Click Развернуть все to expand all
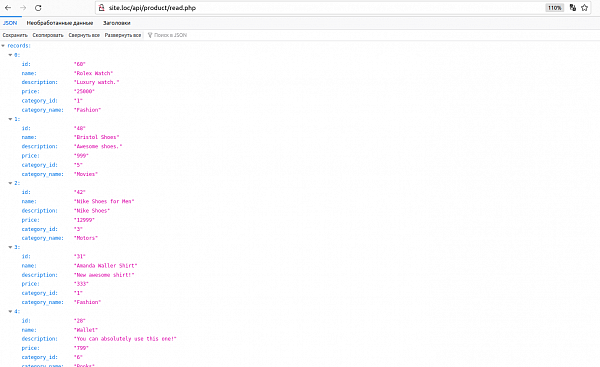Viewport: 600px width, 367px height. (123, 35)
